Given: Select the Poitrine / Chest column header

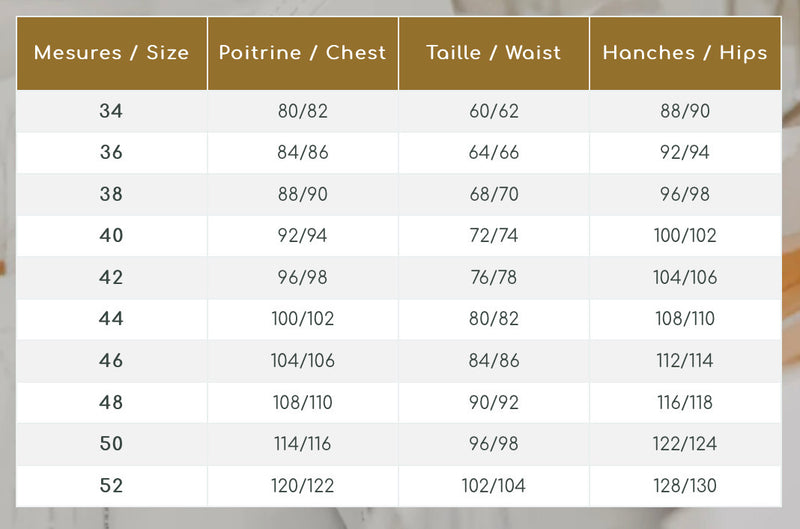Looking at the screenshot, I should coord(303,53).
